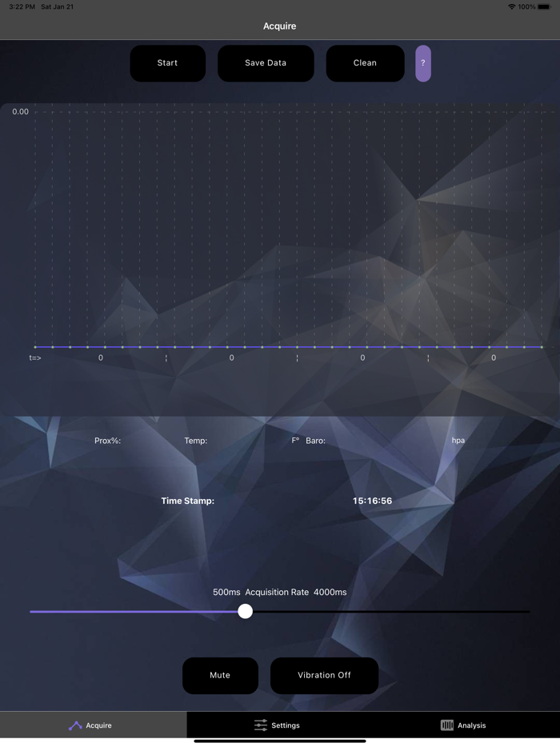Tap the Save Data button
Viewport: 560px width, 747px height.
click(x=266, y=63)
